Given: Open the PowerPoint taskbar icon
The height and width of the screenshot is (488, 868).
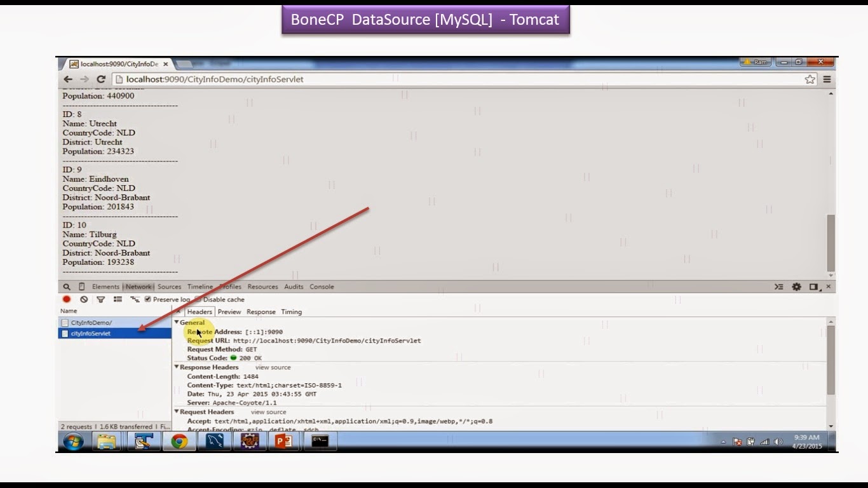Looking at the screenshot, I should coord(283,442).
